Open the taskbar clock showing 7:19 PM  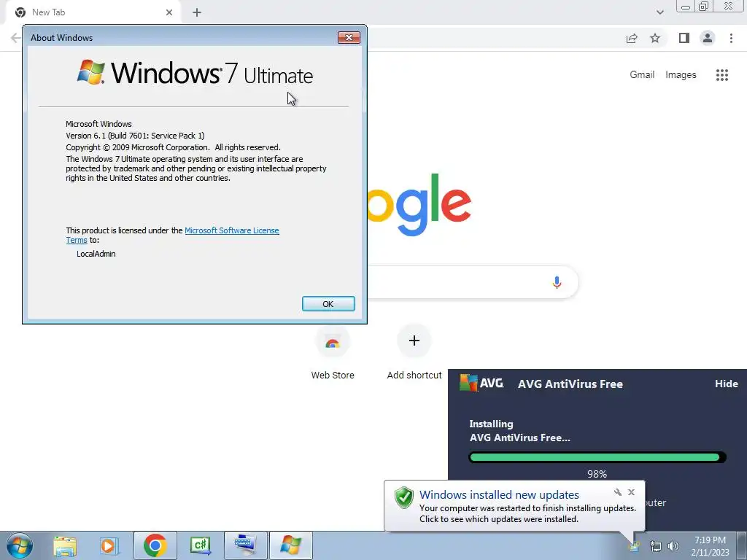pos(710,546)
